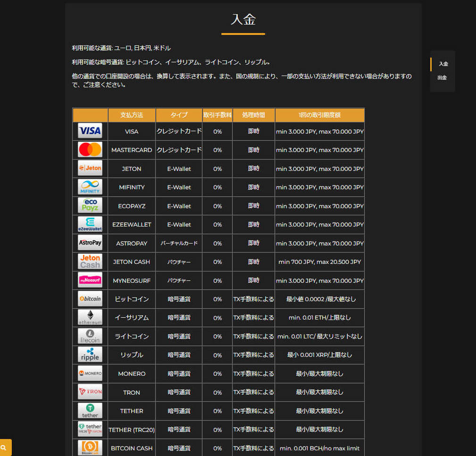
Task: Click the 最小値 0.0002 bitcoin limit cell
Action: point(319,299)
